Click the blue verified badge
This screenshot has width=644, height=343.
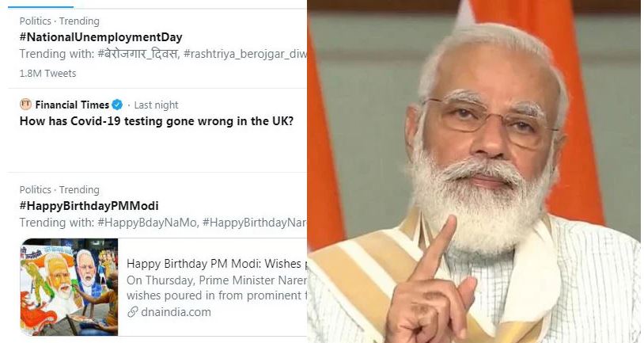(x=117, y=105)
